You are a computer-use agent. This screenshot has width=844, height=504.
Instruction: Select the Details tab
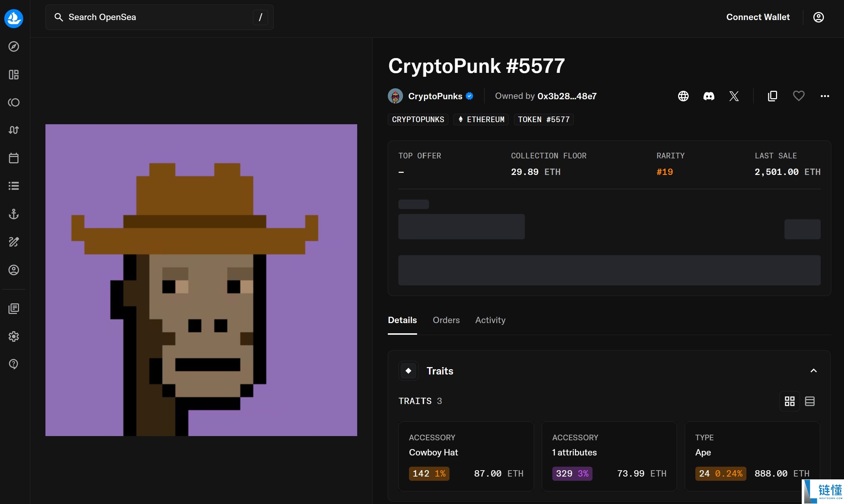(x=402, y=320)
